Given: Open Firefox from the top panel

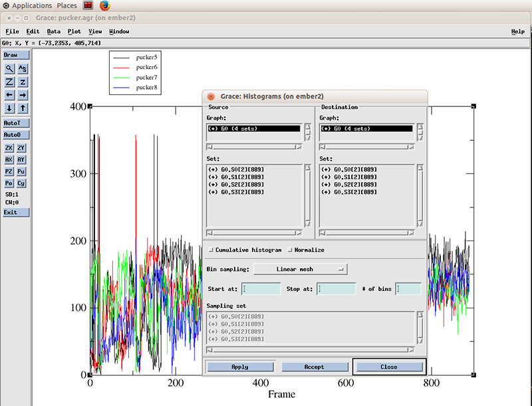Looking at the screenshot, I should point(104,5).
